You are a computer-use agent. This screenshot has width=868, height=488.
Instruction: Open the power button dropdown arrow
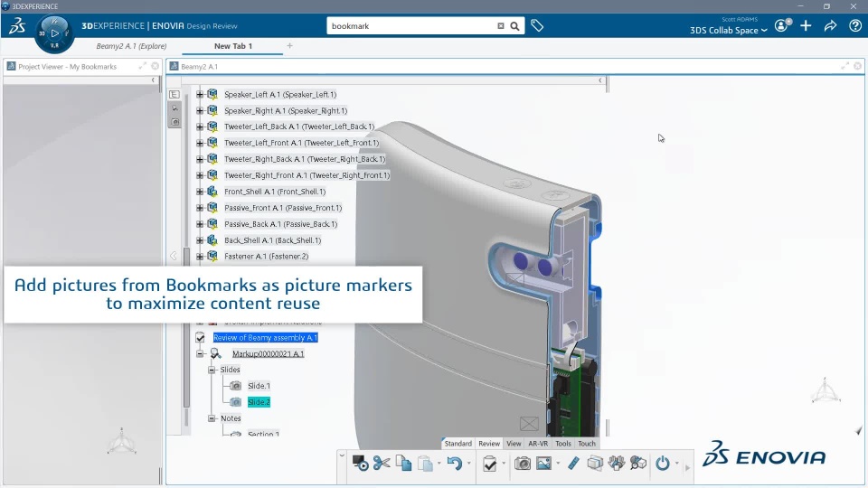(x=676, y=463)
